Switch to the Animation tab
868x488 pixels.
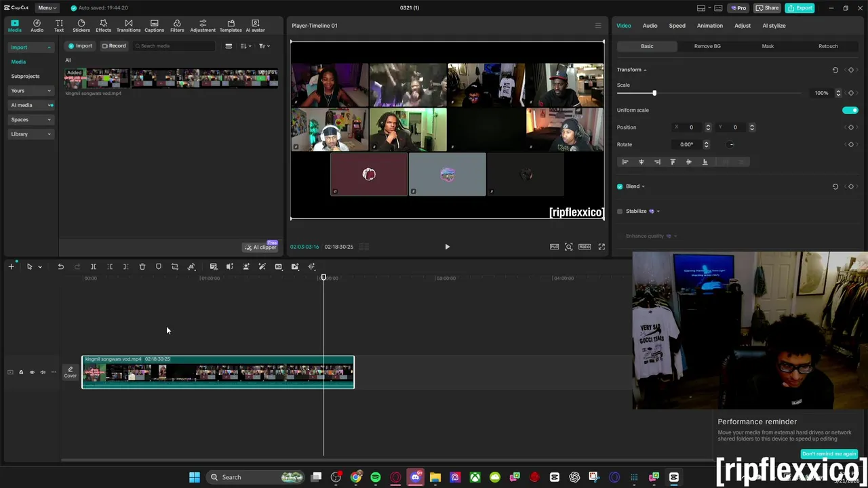tap(709, 26)
